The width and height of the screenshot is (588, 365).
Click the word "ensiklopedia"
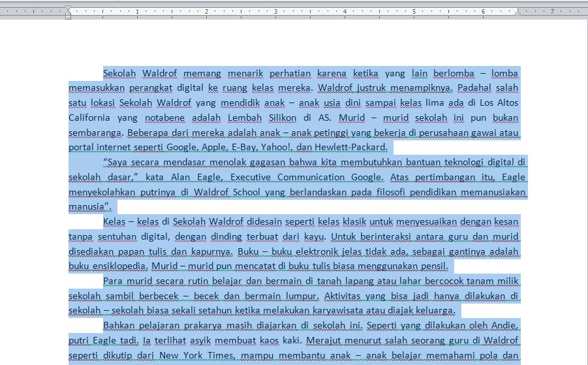tap(120, 266)
